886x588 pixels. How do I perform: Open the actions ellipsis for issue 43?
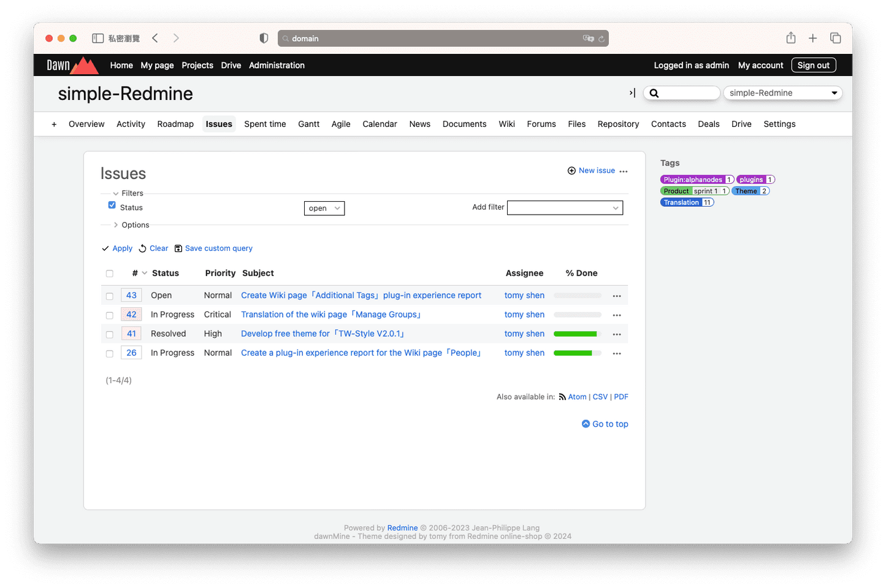tap(617, 296)
